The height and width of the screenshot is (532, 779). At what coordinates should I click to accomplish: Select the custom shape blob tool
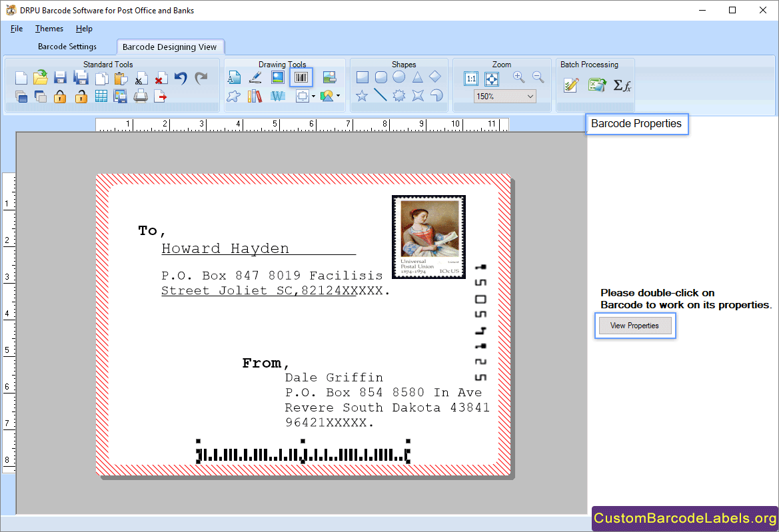pos(233,96)
